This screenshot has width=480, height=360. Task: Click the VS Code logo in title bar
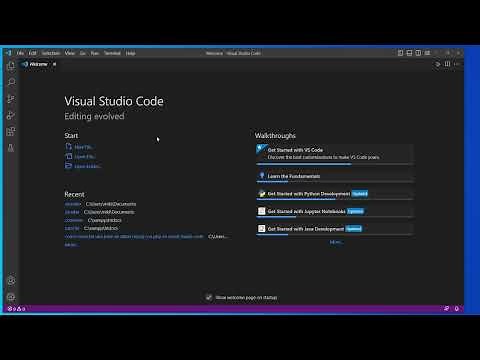[x=8, y=53]
